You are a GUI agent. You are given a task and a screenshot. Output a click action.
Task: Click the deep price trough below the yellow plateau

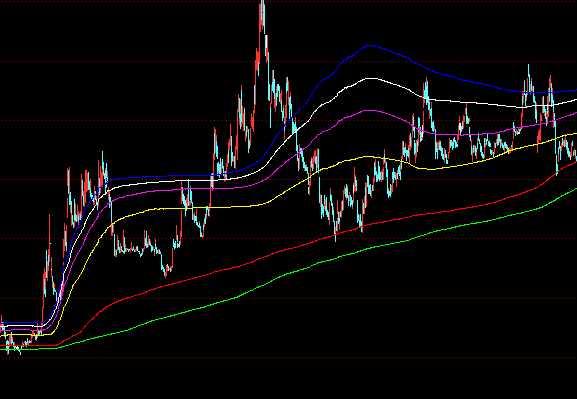coord(165,272)
